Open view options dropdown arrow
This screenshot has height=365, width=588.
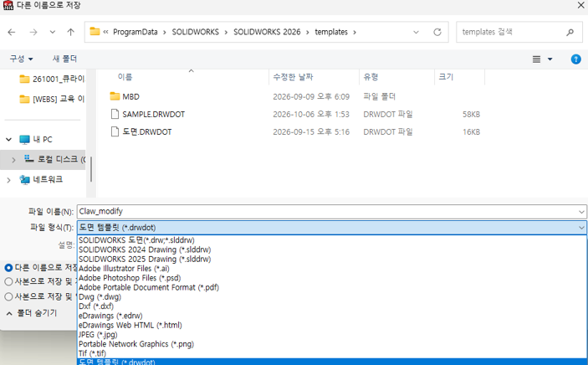pyautogui.click(x=550, y=59)
